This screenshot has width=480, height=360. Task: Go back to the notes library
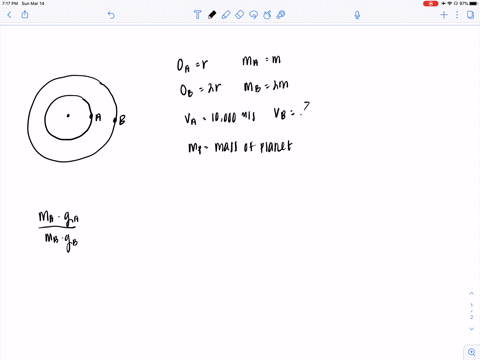(9, 15)
